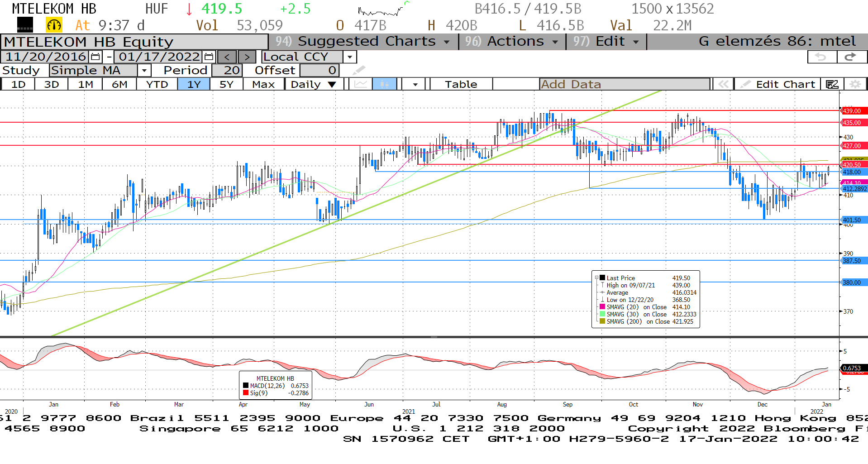Click the Add Data input field
This screenshot has width=868, height=464.
(625, 84)
